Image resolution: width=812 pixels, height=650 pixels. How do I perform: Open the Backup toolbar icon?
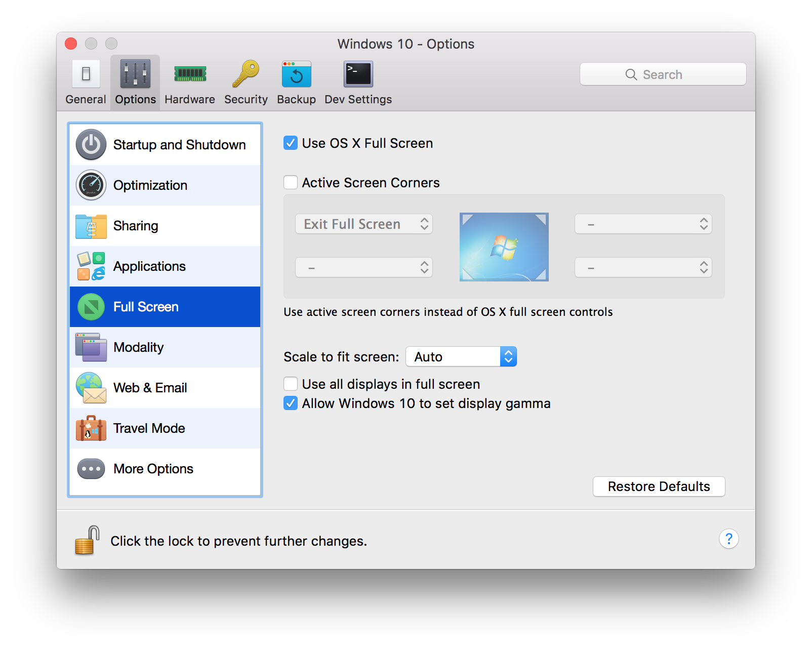pos(296,74)
